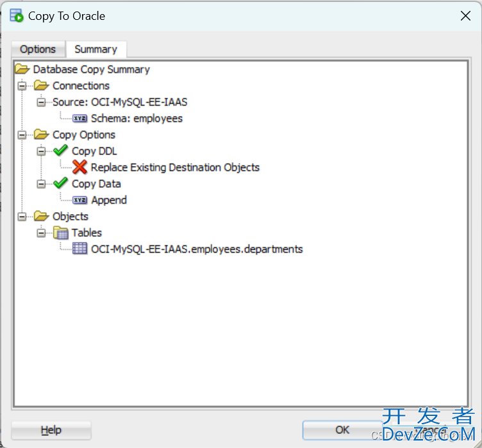Click the Tables folder icon
This screenshot has height=448, width=482.
60,233
